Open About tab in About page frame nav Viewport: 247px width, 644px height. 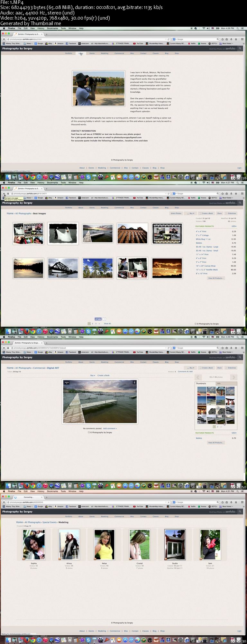[81, 53]
